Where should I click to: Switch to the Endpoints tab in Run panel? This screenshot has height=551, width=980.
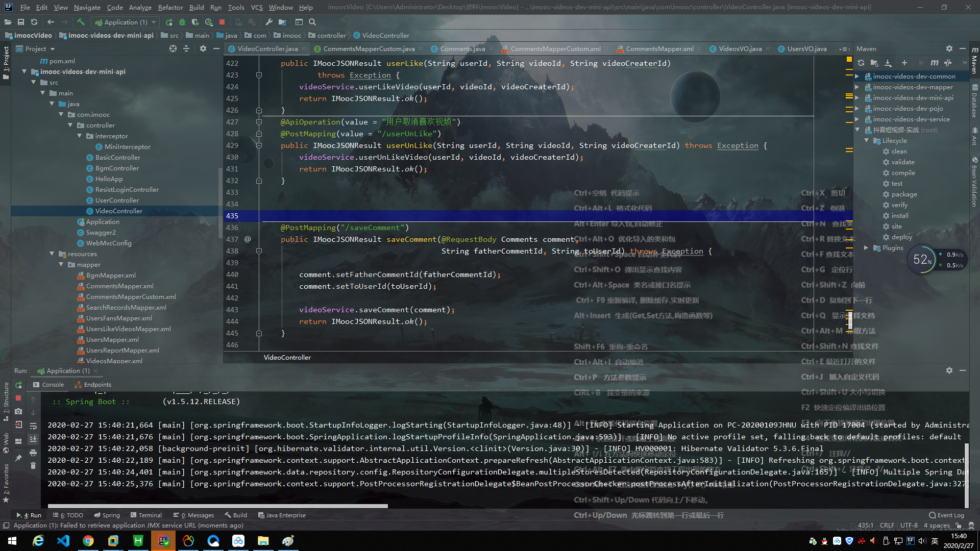93,385
